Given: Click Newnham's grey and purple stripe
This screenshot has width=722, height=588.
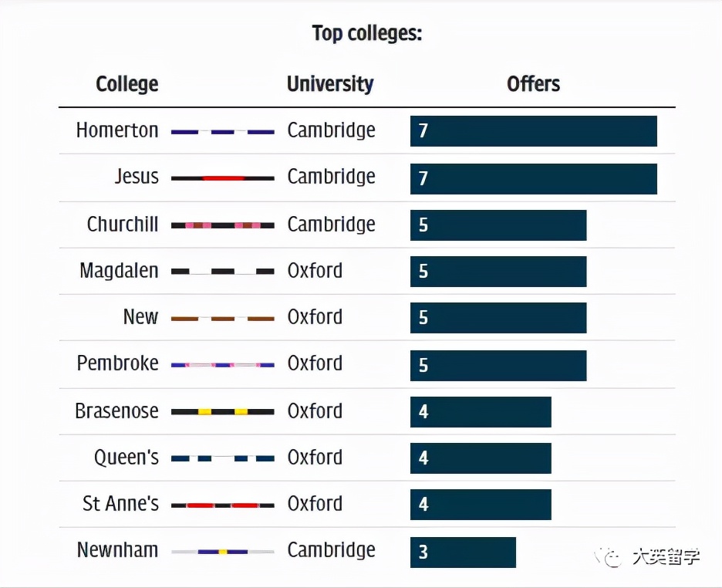Looking at the screenshot, I should pos(222,552).
